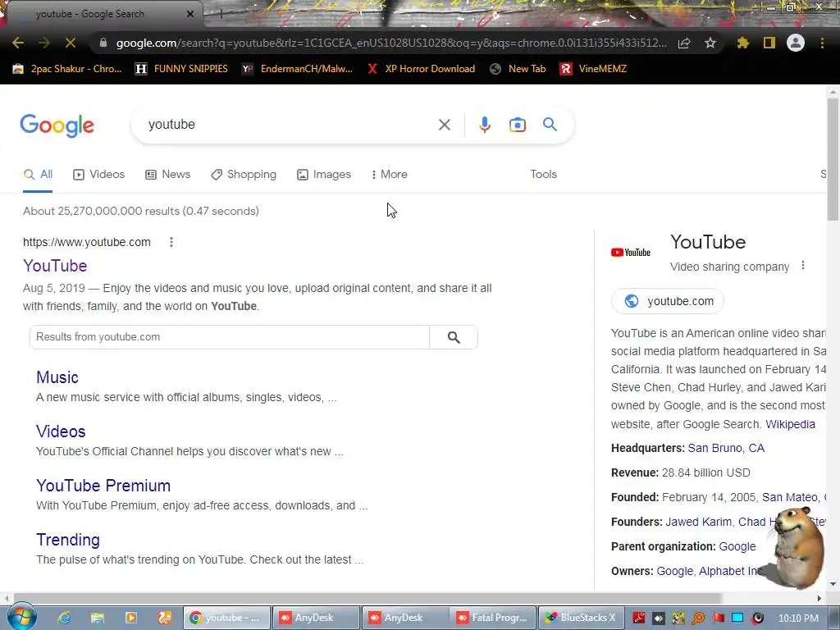Go back to the previous page

(18, 43)
